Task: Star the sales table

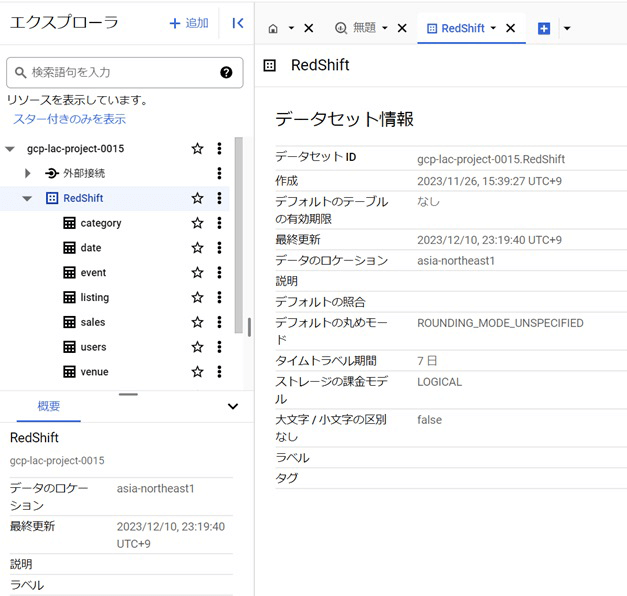Action: click(x=197, y=322)
